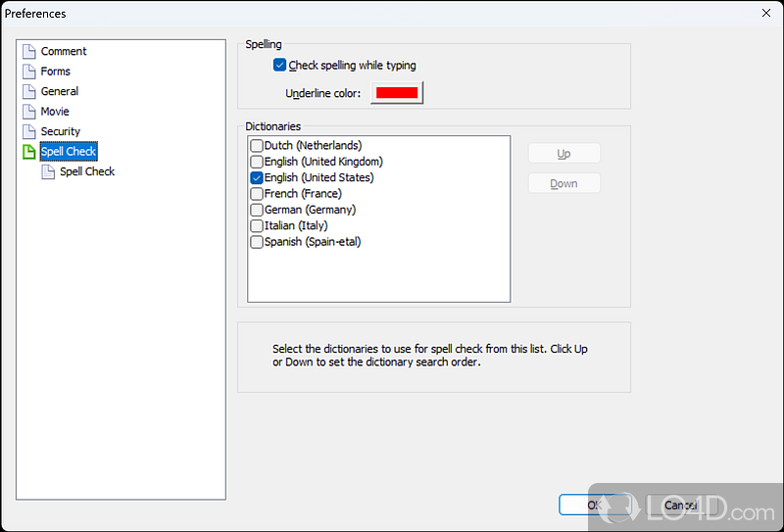Click the Security page icon
784x532 pixels.
[x=29, y=131]
